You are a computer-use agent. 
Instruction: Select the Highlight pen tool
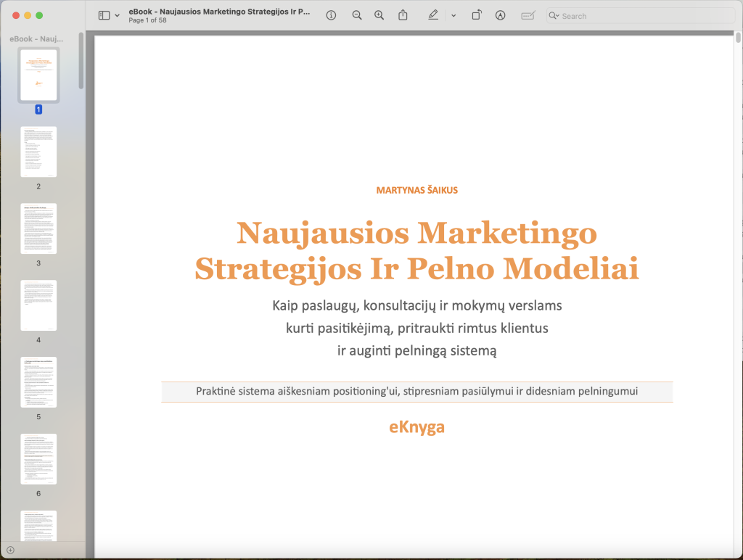click(x=433, y=15)
